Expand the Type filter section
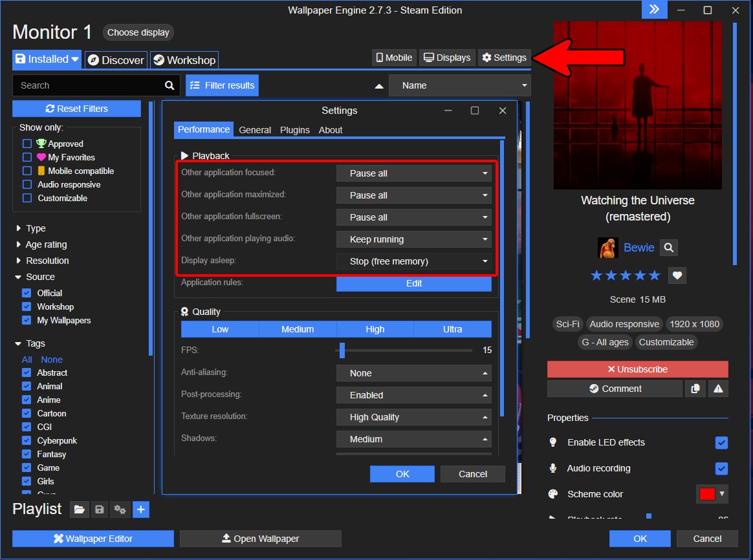 [31, 228]
